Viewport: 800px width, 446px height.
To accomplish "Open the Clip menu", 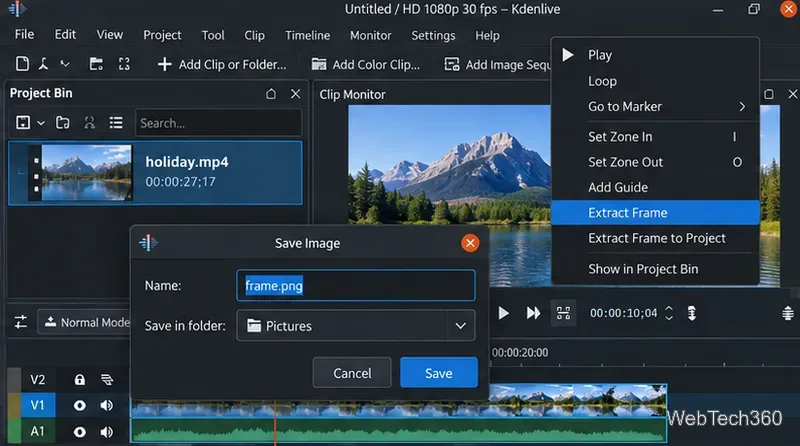I will [x=254, y=35].
